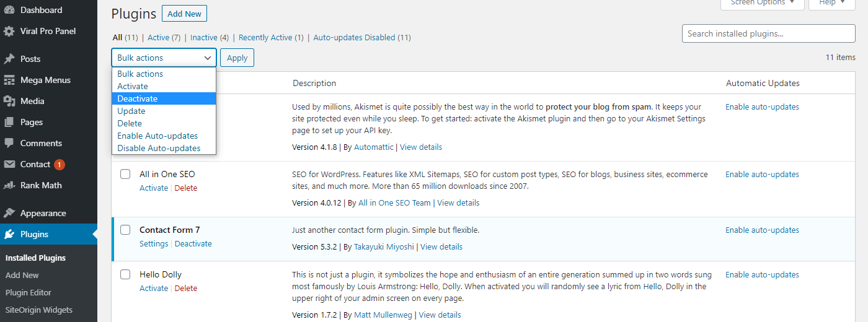868x322 pixels.
Task: Click the Rank Math chart icon
Action: pyautogui.click(x=9, y=185)
